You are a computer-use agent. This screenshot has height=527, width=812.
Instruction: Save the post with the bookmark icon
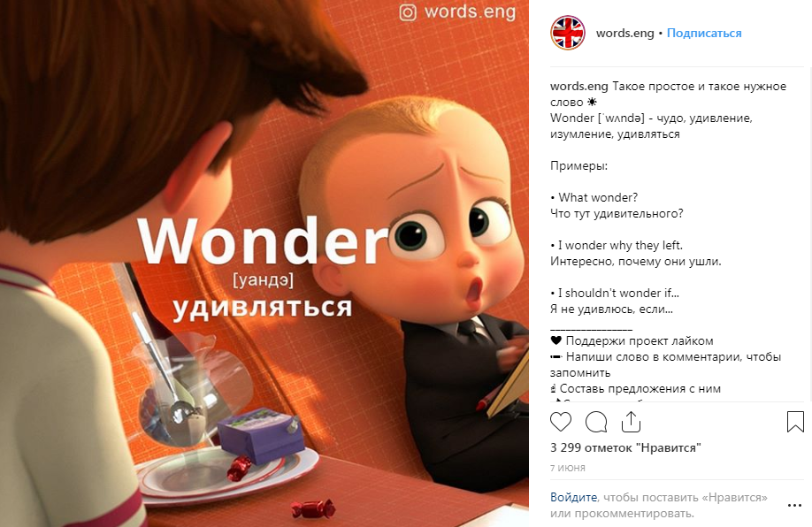pyautogui.click(x=795, y=422)
